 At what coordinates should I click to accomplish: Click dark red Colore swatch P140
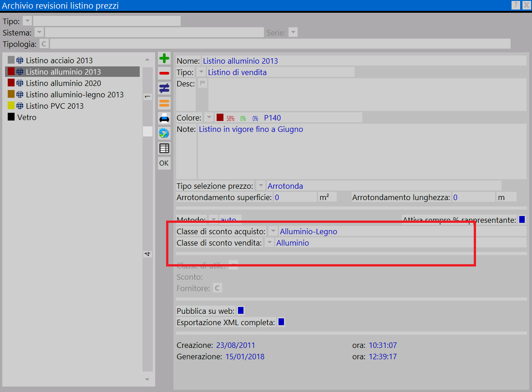(x=220, y=117)
